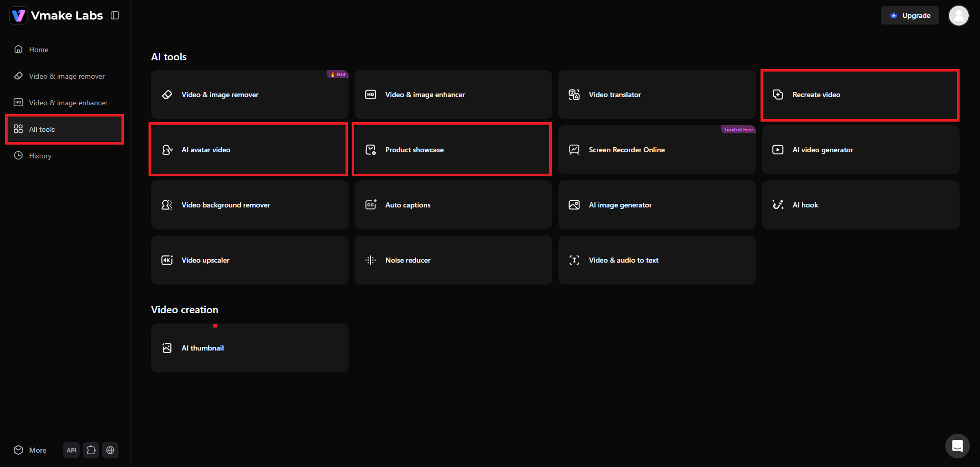980x467 pixels.
Task: Open Video & image remover in the sidebar
Action: [65, 76]
